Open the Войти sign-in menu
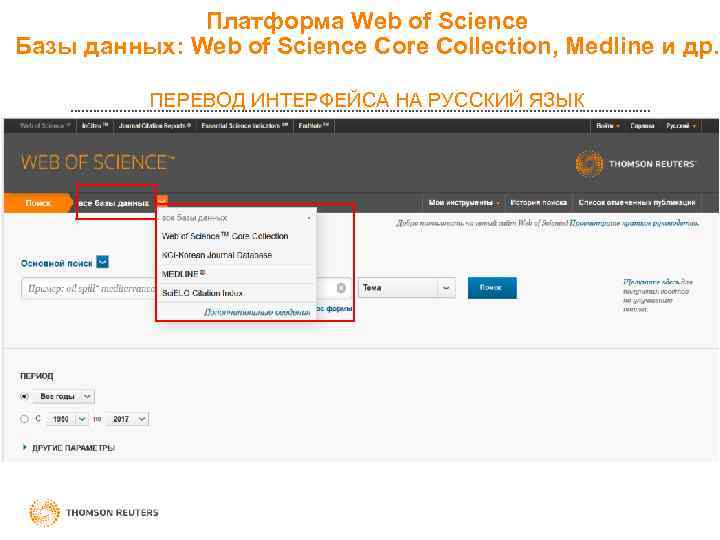Screen dimensions: 720x540 tap(608, 126)
